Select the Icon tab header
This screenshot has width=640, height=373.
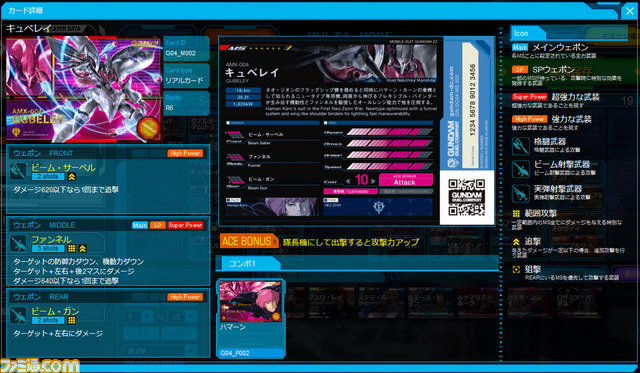point(527,33)
